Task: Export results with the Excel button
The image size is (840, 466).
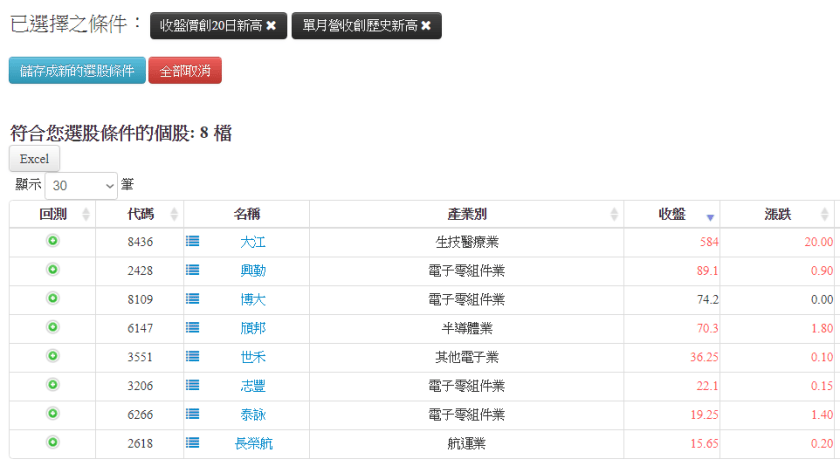Action: click(x=34, y=159)
